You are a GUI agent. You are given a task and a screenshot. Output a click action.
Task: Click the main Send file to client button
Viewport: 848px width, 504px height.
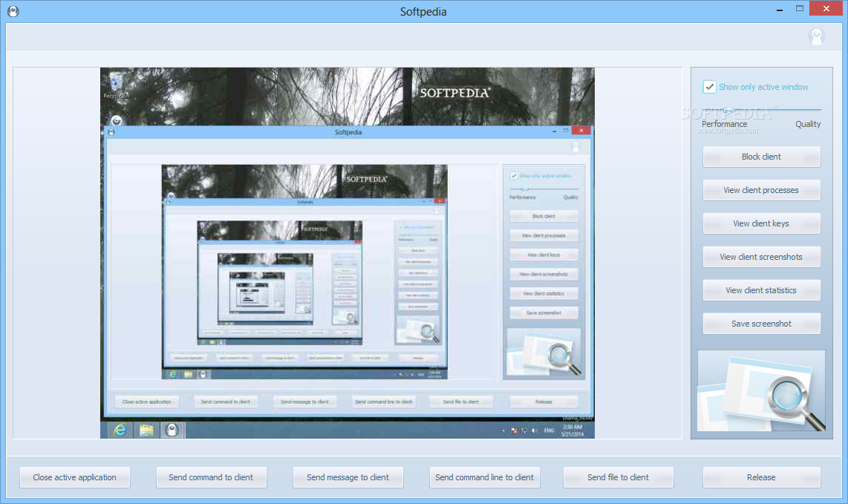(x=618, y=477)
